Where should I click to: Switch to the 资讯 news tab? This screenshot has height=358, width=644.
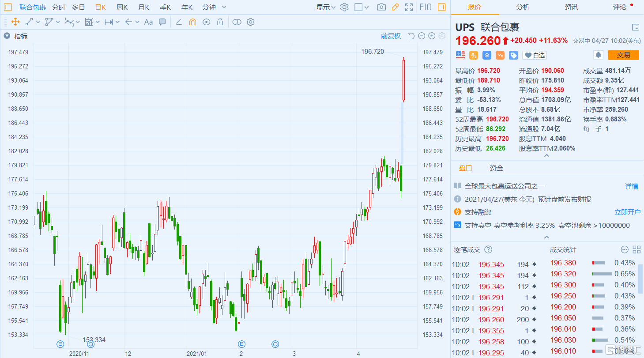coord(572,7)
